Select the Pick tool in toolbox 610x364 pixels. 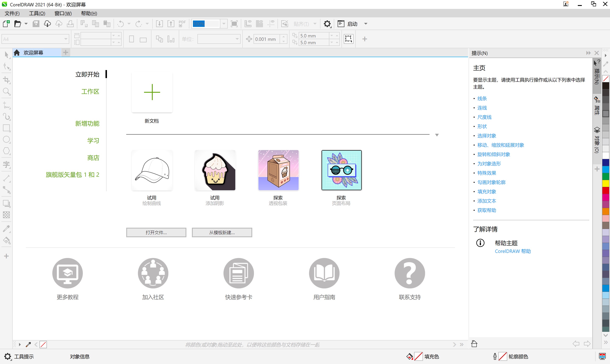coord(7,54)
